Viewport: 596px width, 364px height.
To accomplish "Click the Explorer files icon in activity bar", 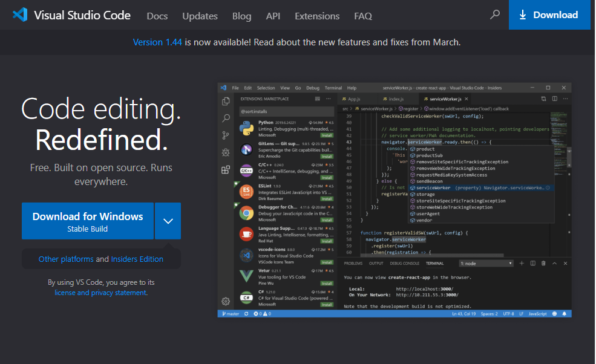I will 226,101.
